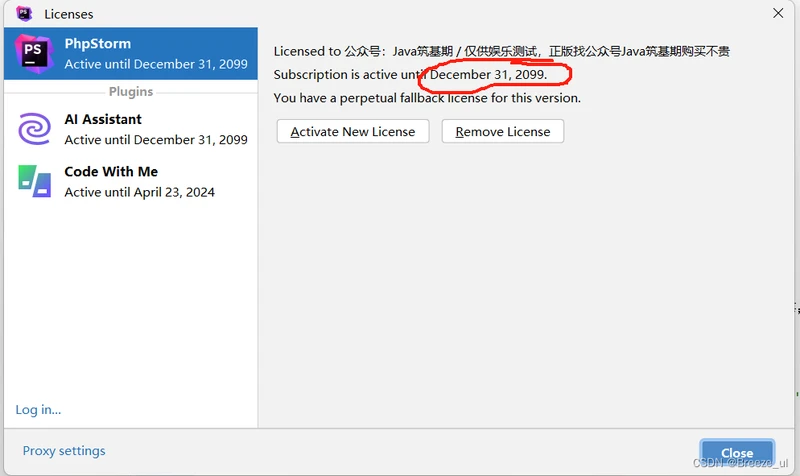Viewport: 800px width, 476px height.
Task: Click the 'Licenses' window title text
Action: pos(68,14)
